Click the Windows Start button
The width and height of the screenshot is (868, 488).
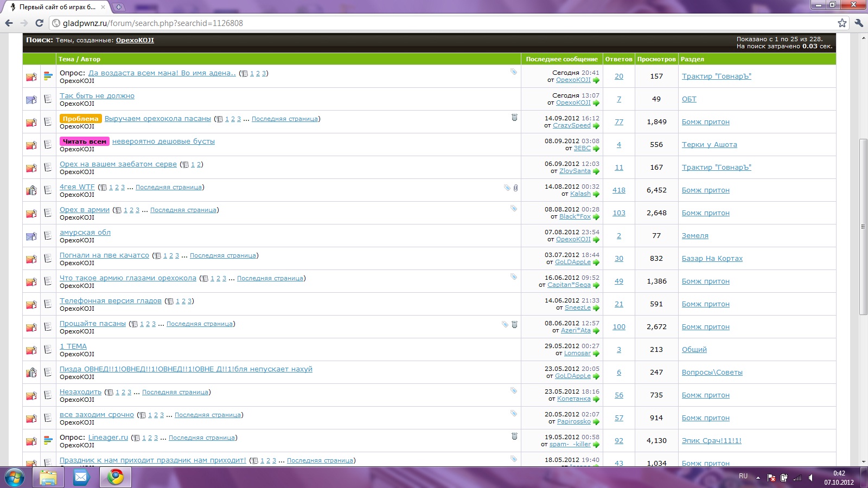click(15, 478)
